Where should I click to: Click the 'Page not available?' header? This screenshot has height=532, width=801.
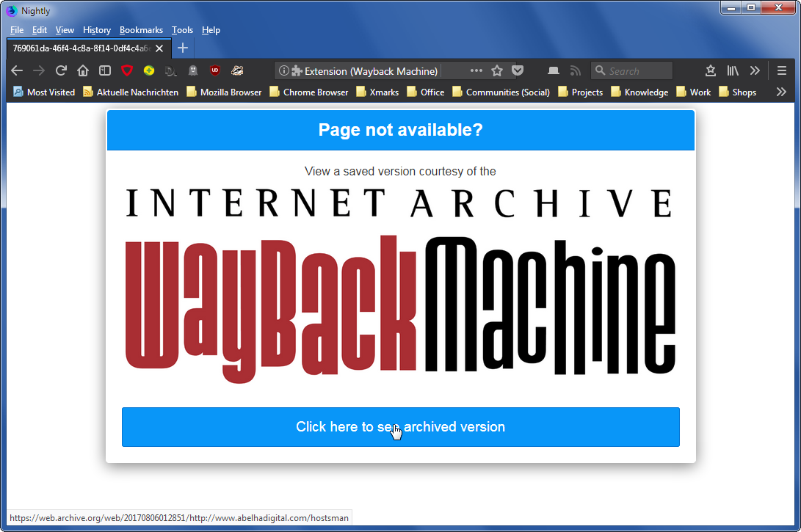pyautogui.click(x=401, y=130)
